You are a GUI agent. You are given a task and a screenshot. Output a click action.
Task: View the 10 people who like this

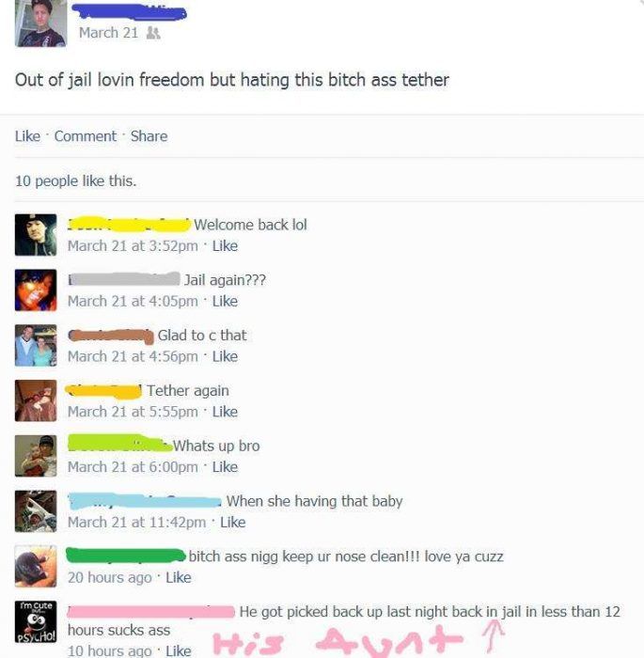(75, 180)
